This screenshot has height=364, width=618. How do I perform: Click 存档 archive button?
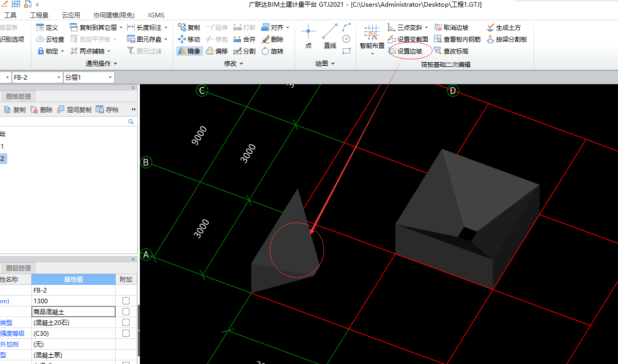click(x=107, y=110)
